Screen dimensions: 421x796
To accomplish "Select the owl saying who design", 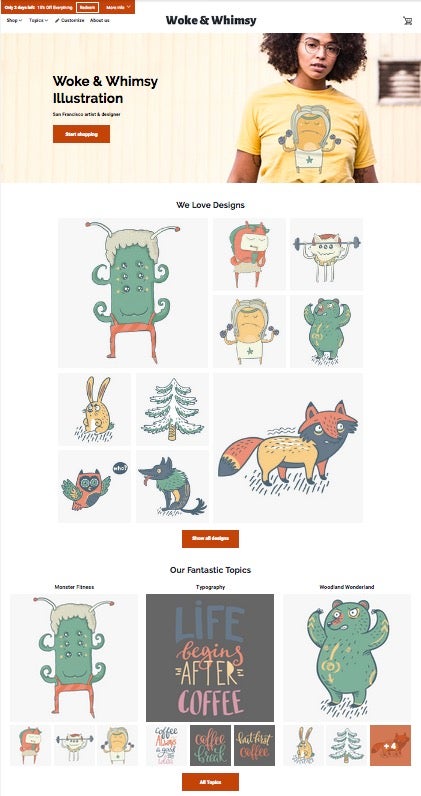I will [x=94, y=486].
